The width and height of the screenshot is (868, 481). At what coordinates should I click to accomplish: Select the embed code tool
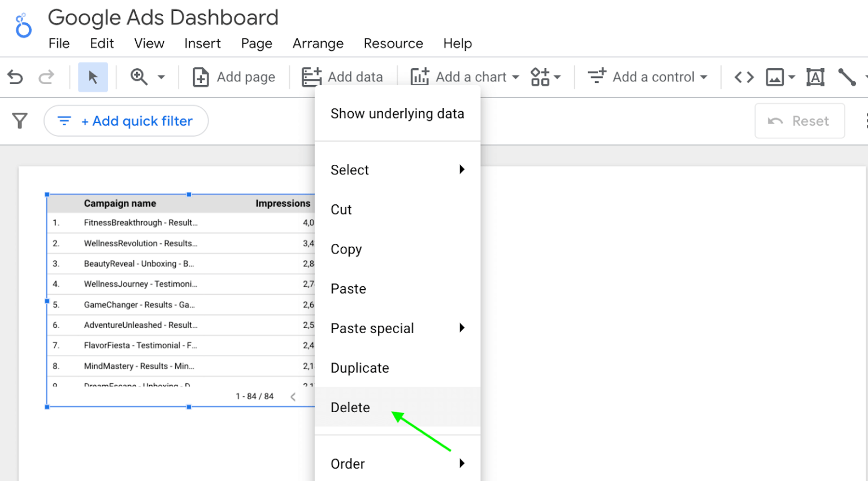click(x=743, y=77)
